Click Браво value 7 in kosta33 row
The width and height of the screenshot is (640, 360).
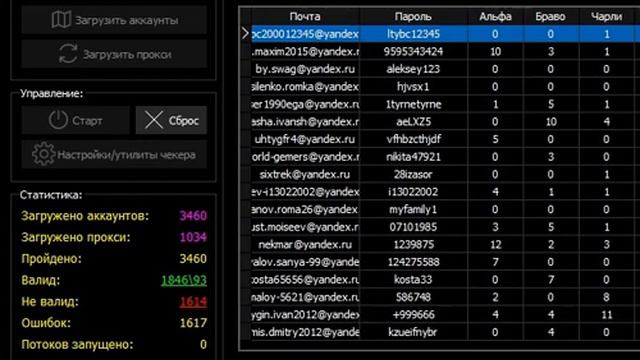551,280
